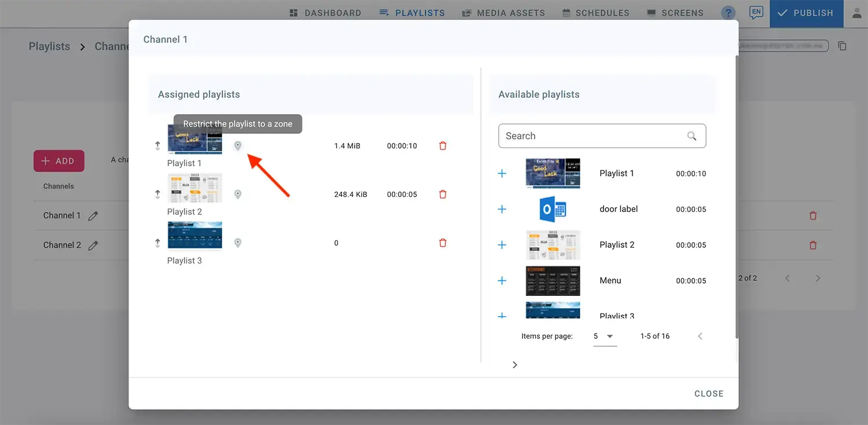The image size is (868, 425).
Task: Remove assigned Playlist 3 with trash icon
Action: 443,243
